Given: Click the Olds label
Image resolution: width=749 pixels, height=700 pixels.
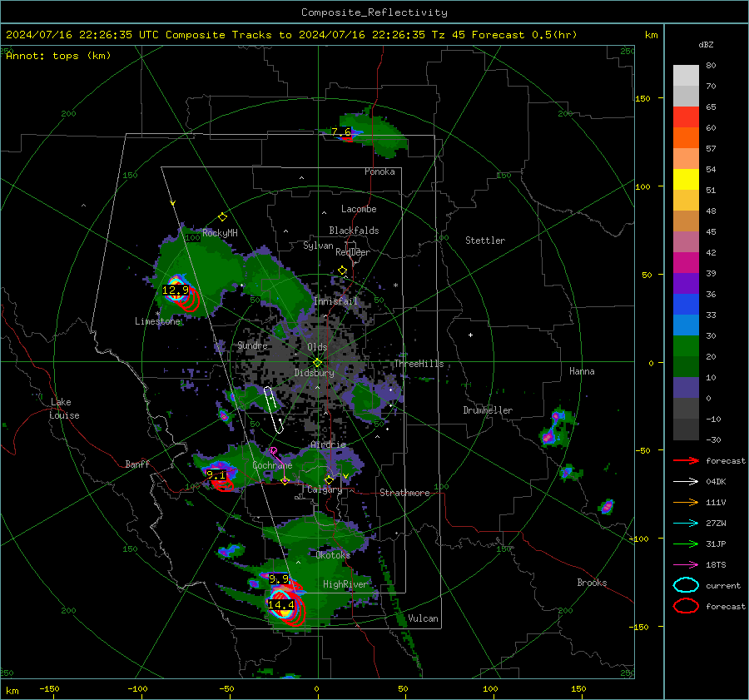Looking at the screenshot, I should coord(317,347).
